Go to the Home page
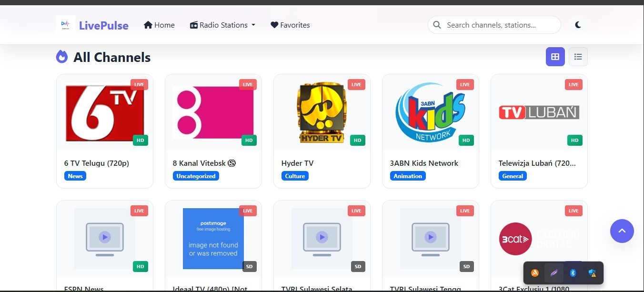 pos(159,25)
